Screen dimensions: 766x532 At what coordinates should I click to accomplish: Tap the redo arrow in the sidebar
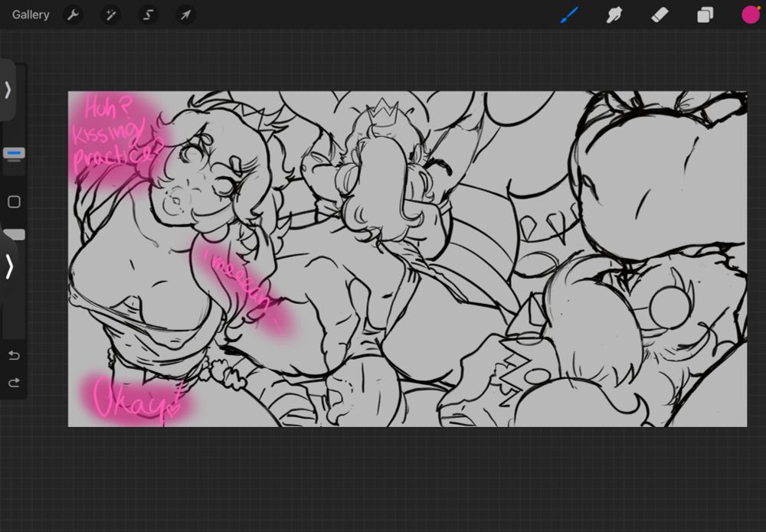pyautogui.click(x=14, y=383)
